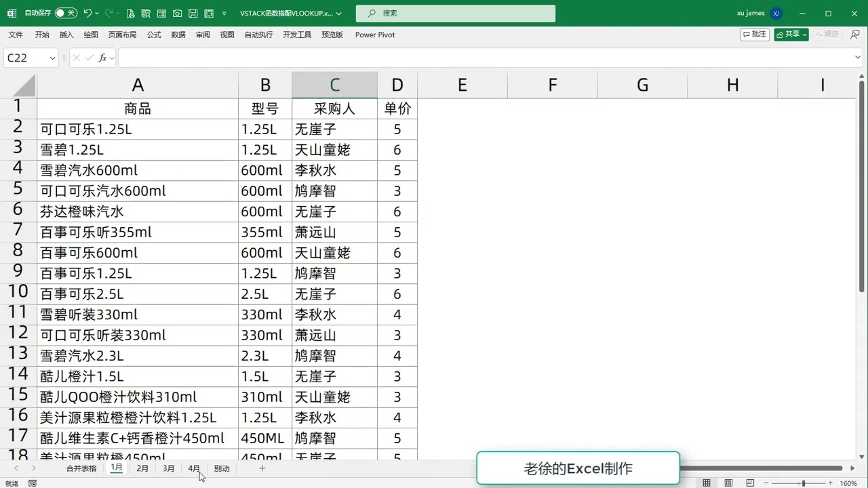The width and height of the screenshot is (868, 488).
Task: Click the 共享 share button
Action: click(x=791, y=34)
